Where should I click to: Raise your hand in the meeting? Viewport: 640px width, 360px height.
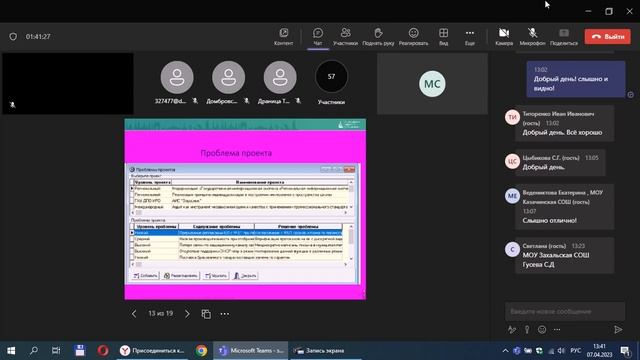tap(378, 36)
